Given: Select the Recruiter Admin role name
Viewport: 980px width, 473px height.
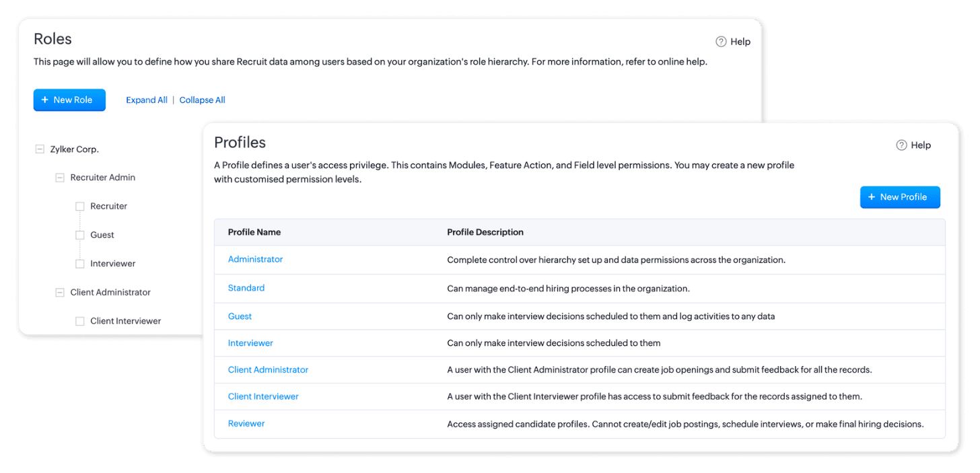Looking at the screenshot, I should 103,178.
